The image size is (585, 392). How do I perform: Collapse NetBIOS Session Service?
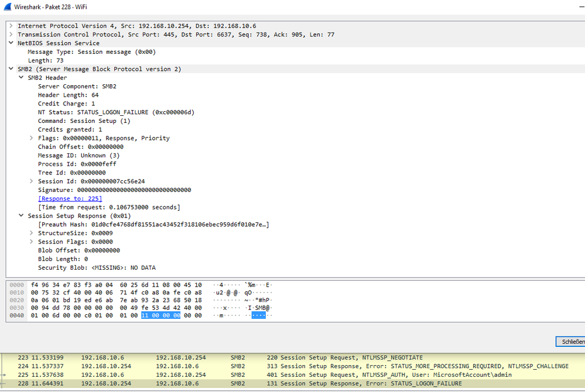11,43
